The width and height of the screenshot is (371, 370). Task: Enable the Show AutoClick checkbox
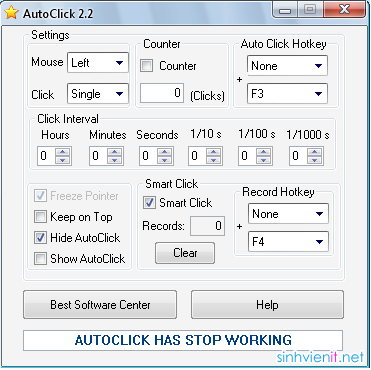40,259
